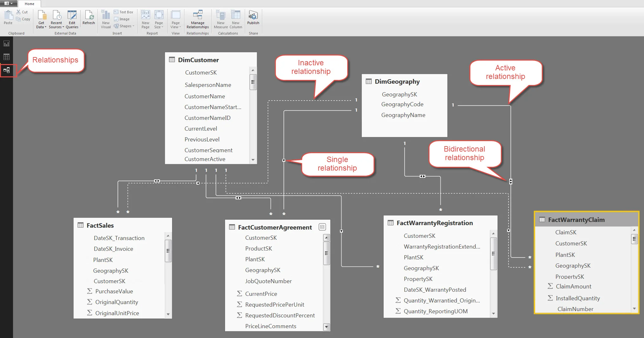
Task: Select the Home ribbon tab
Action: [29, 4]
